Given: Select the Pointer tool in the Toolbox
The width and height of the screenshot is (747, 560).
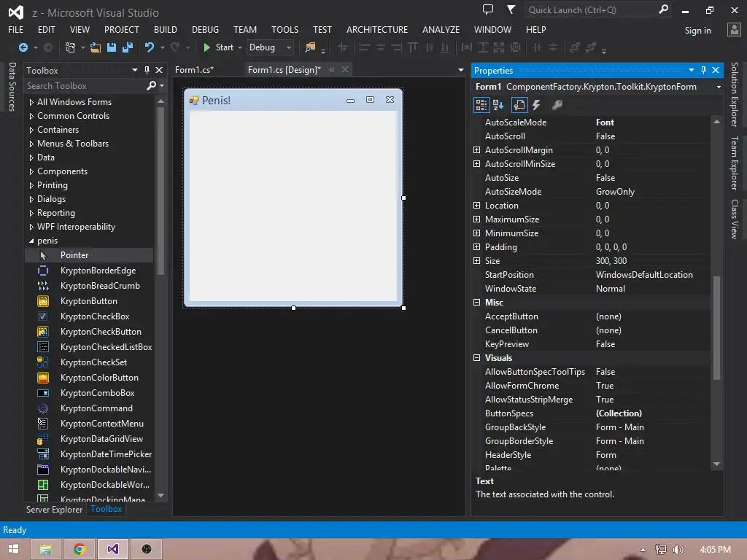Looking at the screenshot, I should [x=89, y=255].
